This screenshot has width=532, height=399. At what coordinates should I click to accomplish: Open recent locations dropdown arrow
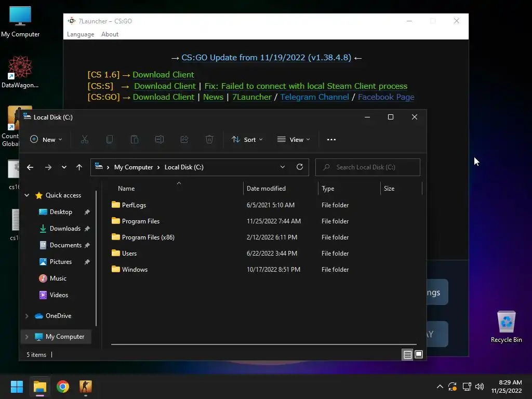(x=64, y=167)
